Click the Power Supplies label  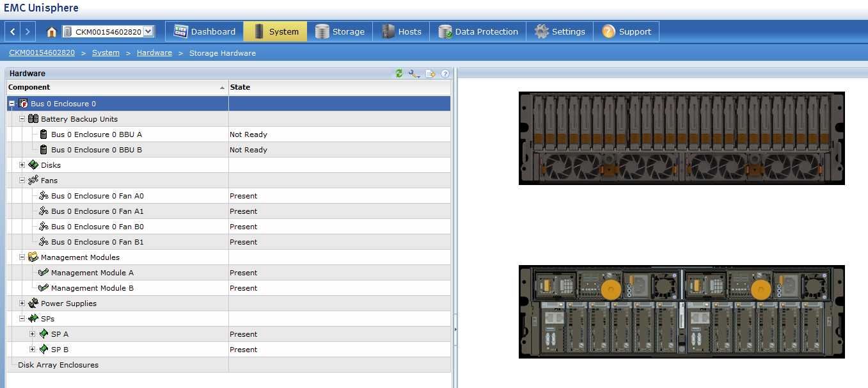click(x=68, y=303)
